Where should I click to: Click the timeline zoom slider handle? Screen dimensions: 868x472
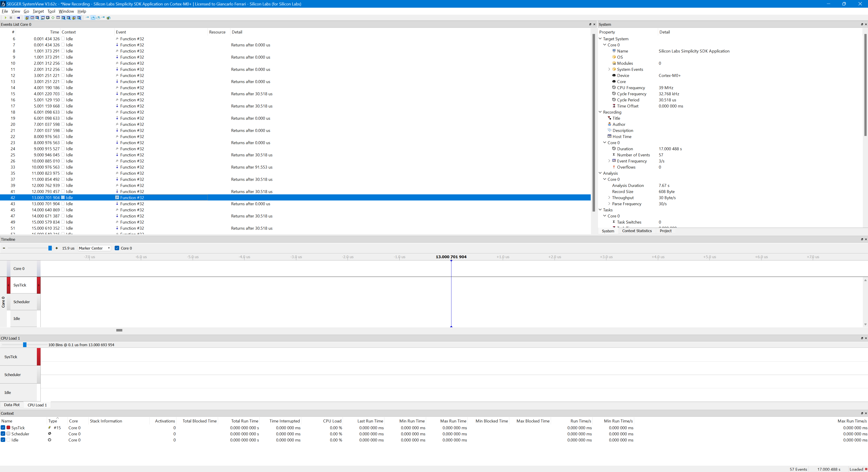[x=50, y=248]
